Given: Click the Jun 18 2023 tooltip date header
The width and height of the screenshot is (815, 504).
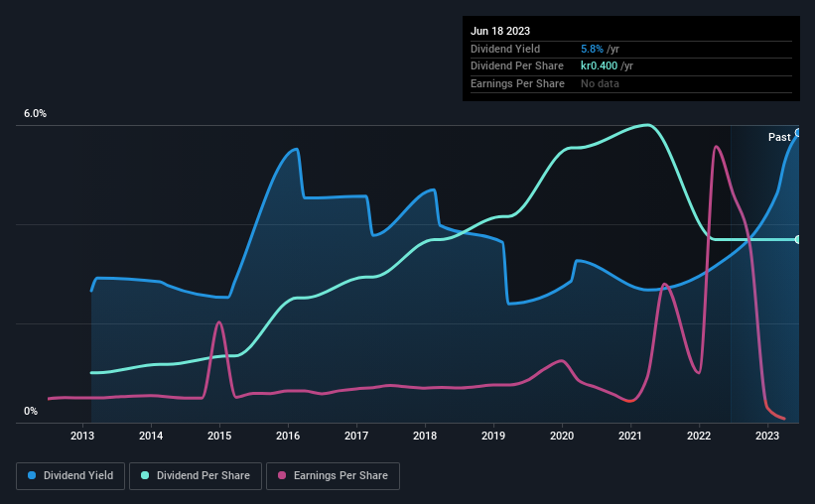Looking at the screenshot, I should 500,31.
